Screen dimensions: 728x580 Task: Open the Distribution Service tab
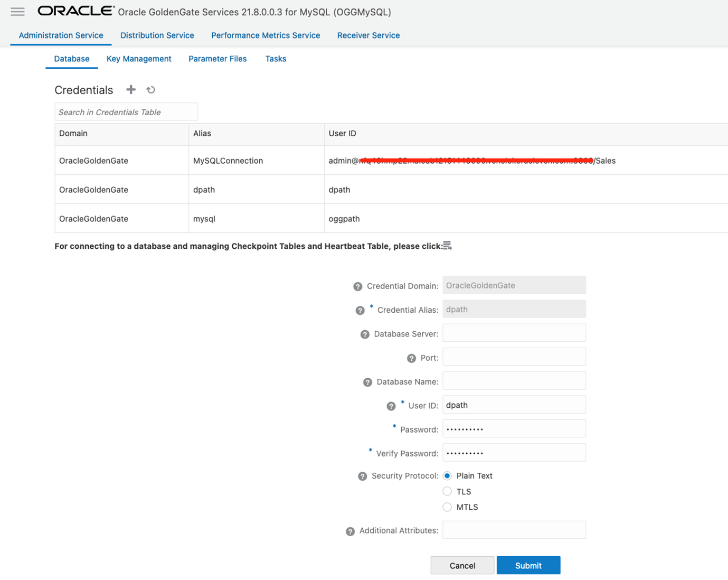157,35
